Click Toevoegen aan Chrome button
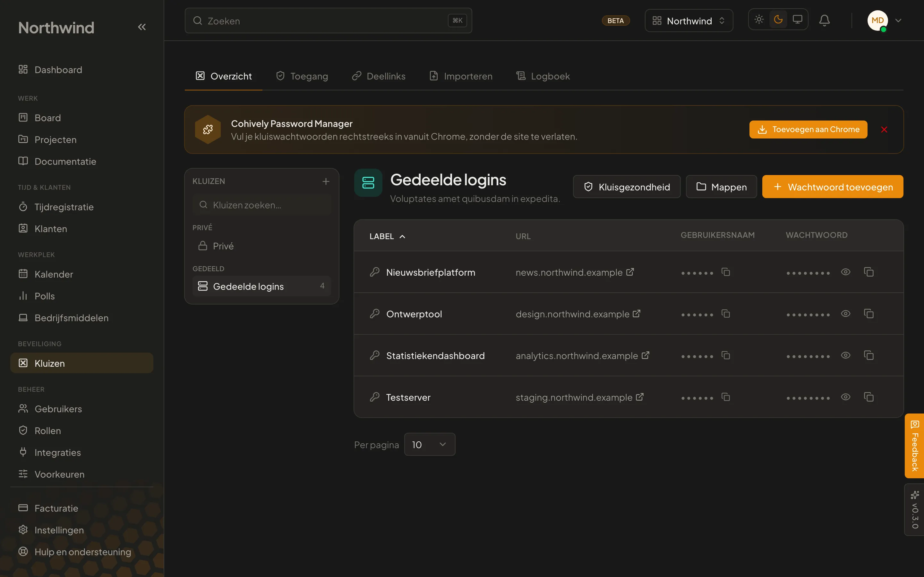 [808, 130]
